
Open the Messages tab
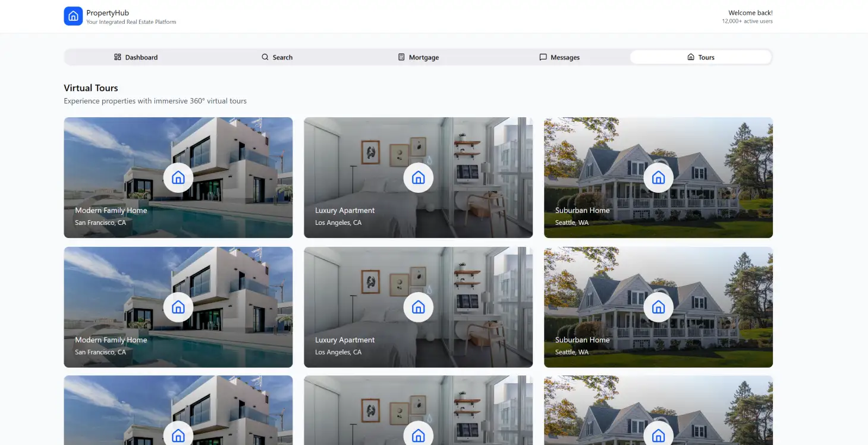click(559, 57)
